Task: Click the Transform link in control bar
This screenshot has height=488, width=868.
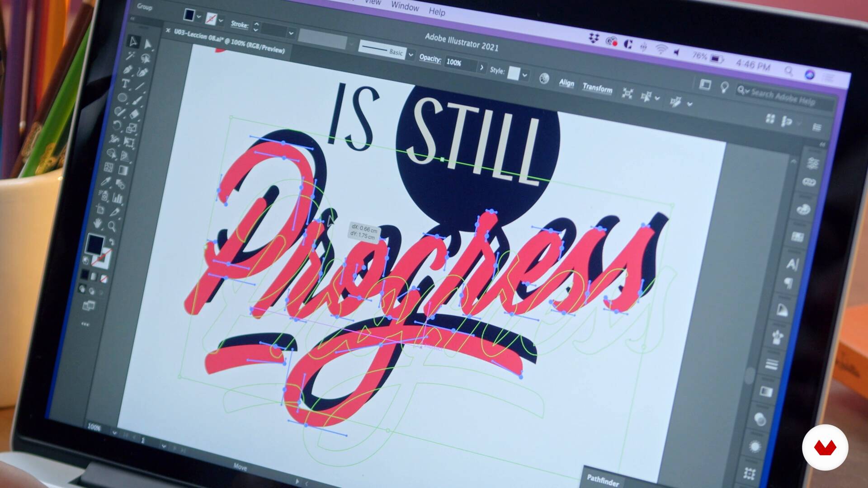Action: tap(597, 88)
